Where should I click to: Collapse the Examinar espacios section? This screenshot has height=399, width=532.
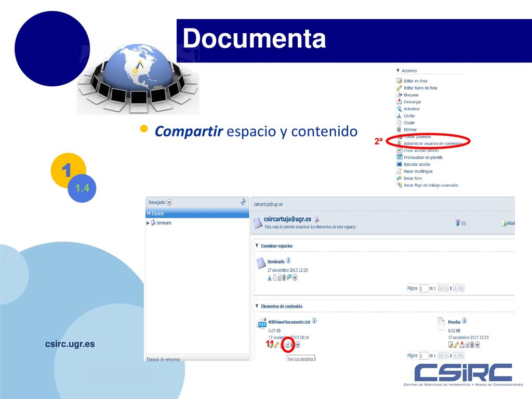tap(257, 246)
